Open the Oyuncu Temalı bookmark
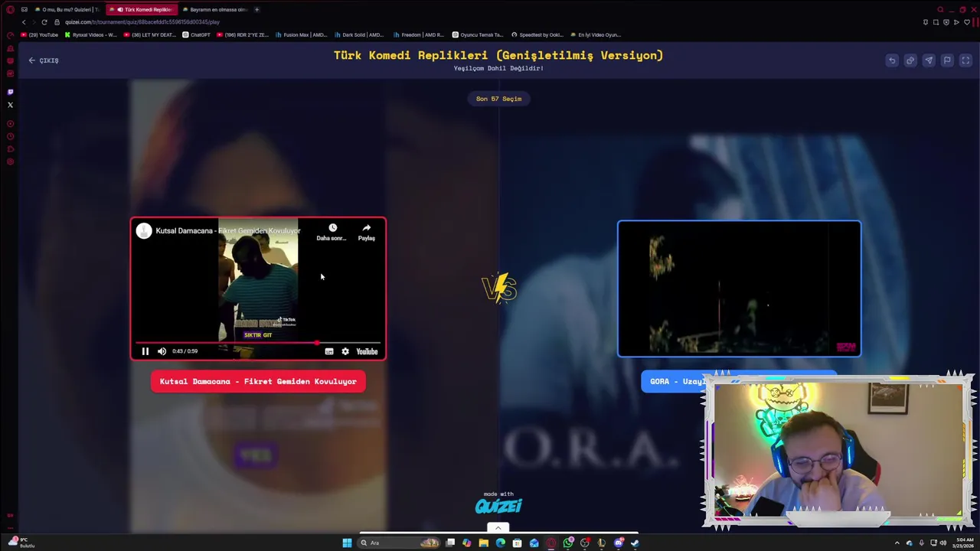The image size is (980, 551). (x=478, y=34)
